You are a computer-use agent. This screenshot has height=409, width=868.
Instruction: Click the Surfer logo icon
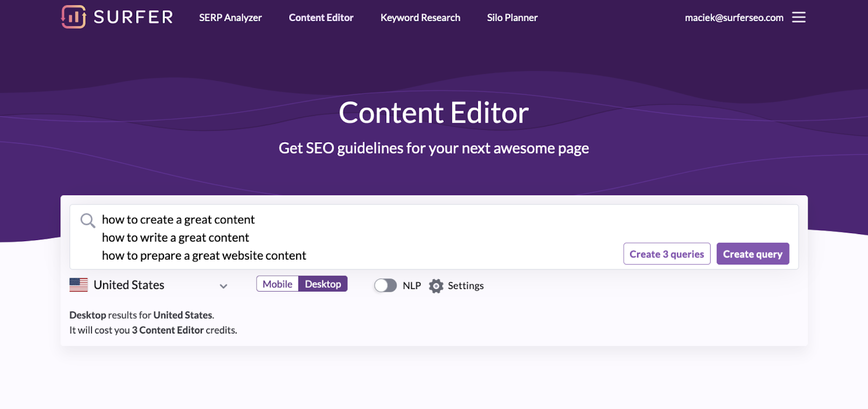coord(73,17)
